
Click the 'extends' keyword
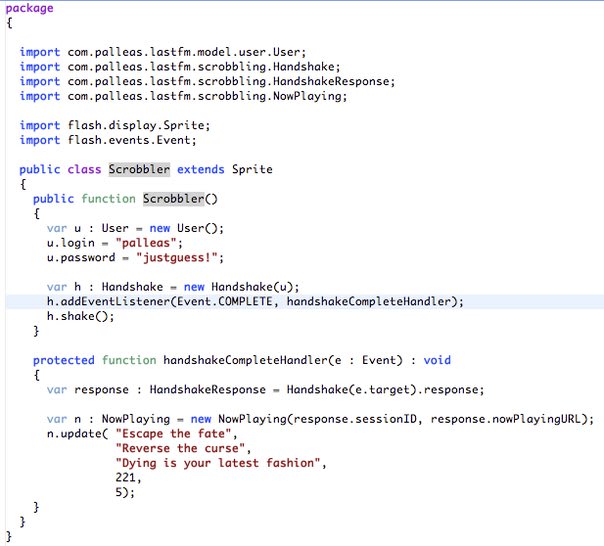[x=201, y=169]
